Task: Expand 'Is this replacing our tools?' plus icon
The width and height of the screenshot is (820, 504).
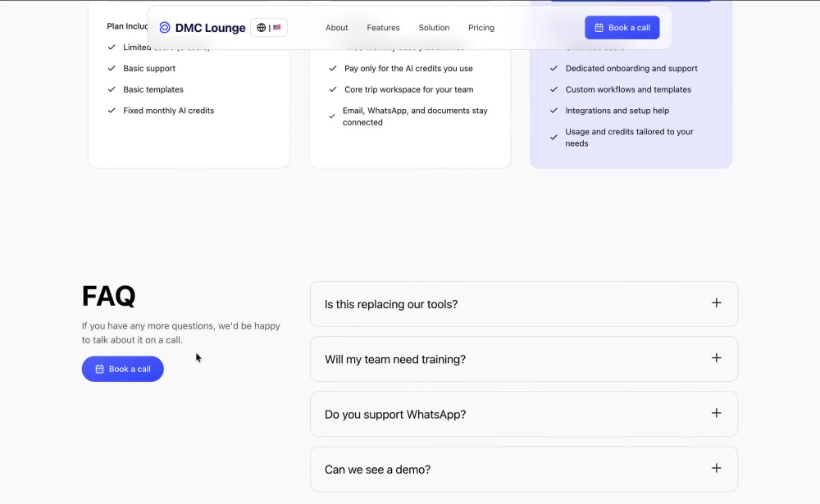Action: pos(717,302)
